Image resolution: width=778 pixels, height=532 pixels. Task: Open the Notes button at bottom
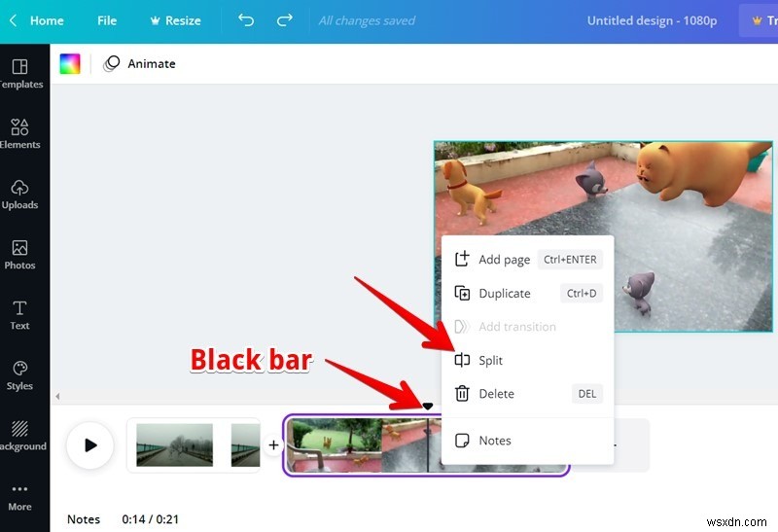coord(84,519)
